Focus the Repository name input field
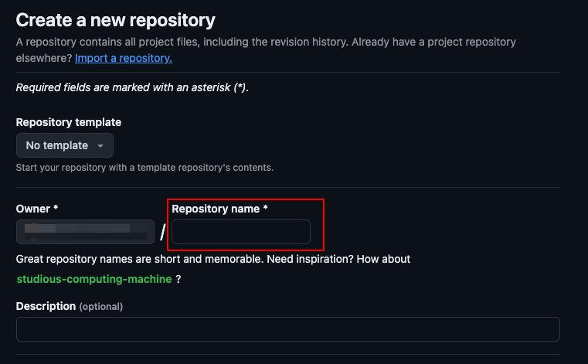Screen dimensions: 588x364 240,232
